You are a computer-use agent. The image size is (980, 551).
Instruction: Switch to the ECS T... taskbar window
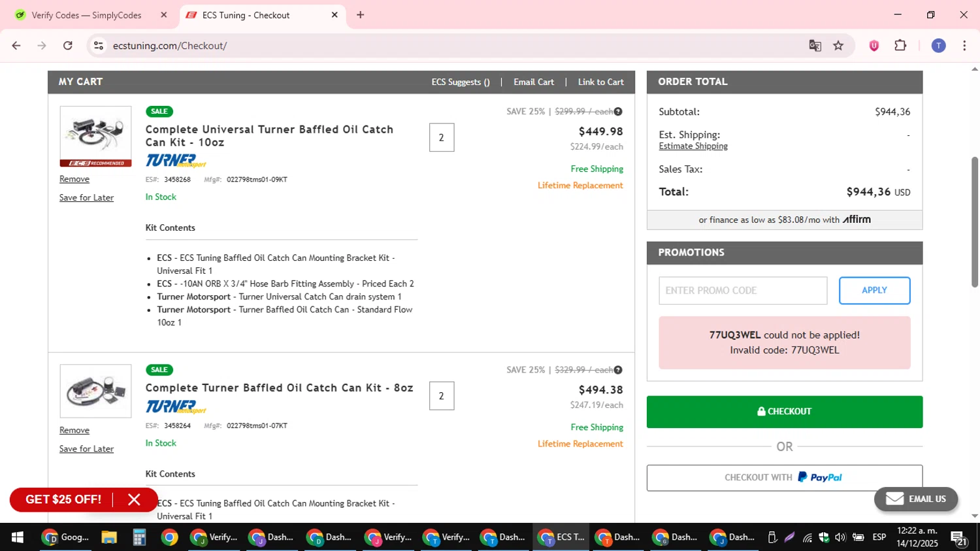coord(561,537)
